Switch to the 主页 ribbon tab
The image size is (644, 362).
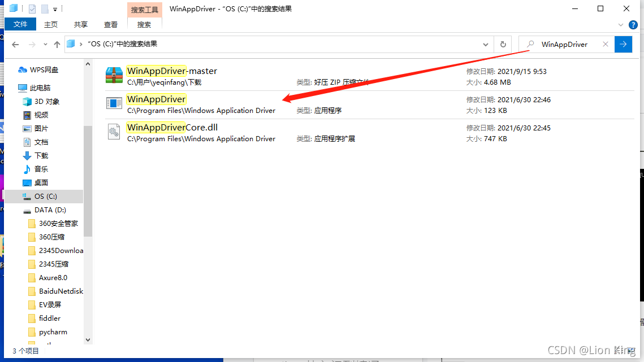coord(50,25)
